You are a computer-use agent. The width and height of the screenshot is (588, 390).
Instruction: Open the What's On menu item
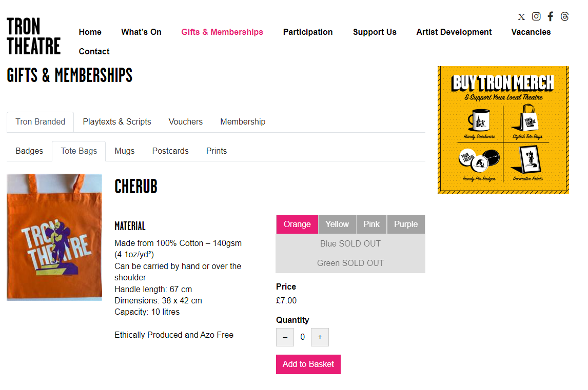[142, 32]
